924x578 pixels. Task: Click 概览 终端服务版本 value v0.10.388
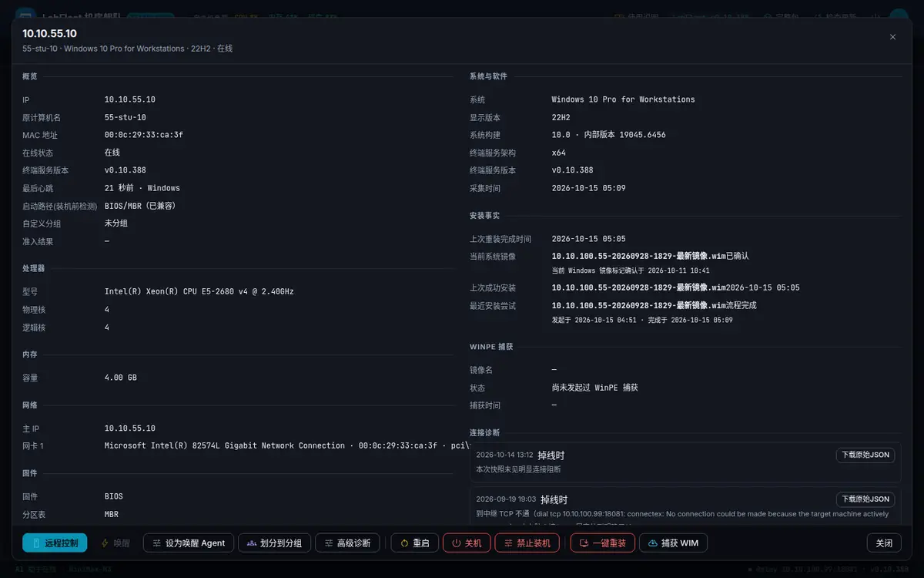126,170
